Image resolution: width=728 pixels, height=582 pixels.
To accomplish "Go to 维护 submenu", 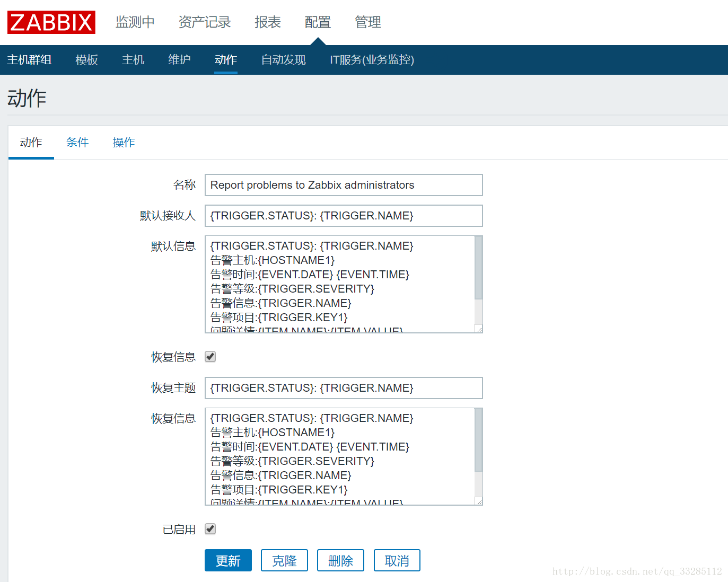I will [x=180, y=60].
